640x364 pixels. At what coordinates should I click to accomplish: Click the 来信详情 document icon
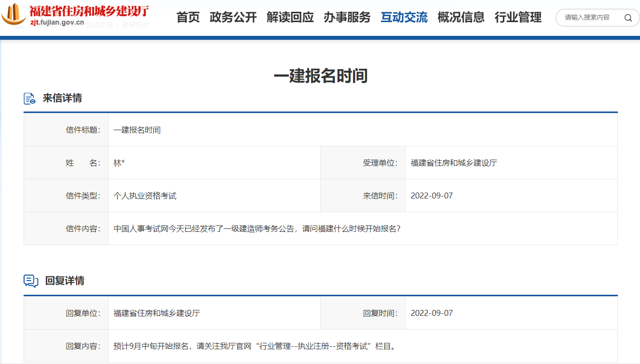point(30,98)
